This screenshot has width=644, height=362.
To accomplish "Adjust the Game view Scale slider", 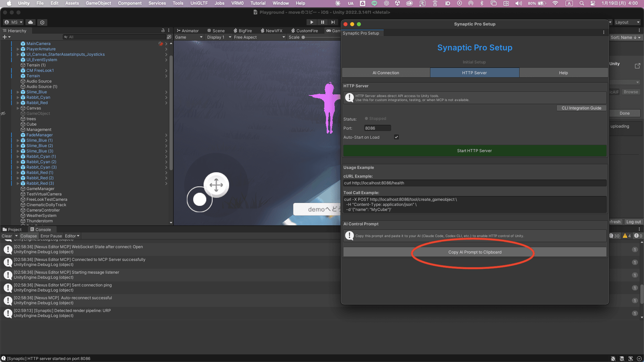I will [303, 37].
